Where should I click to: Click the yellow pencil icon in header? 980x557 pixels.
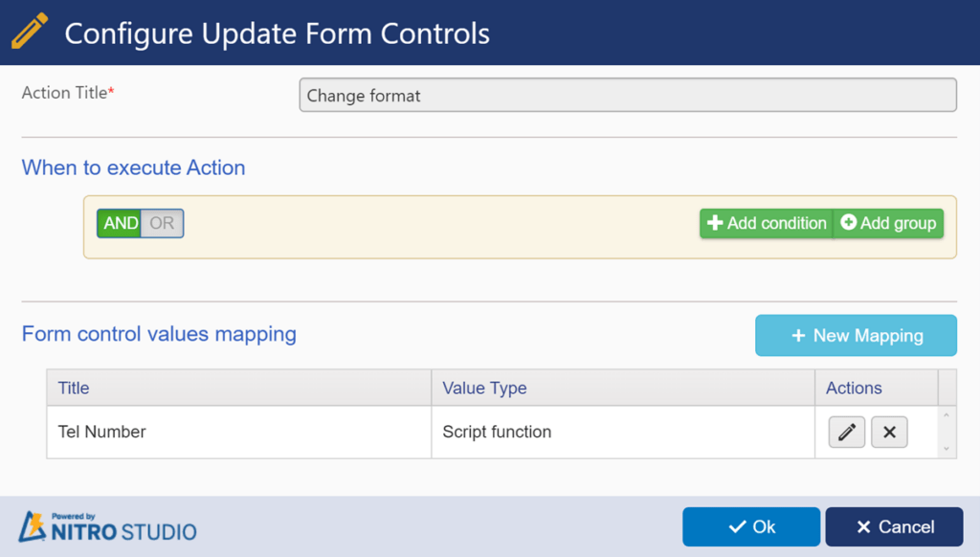30,32
